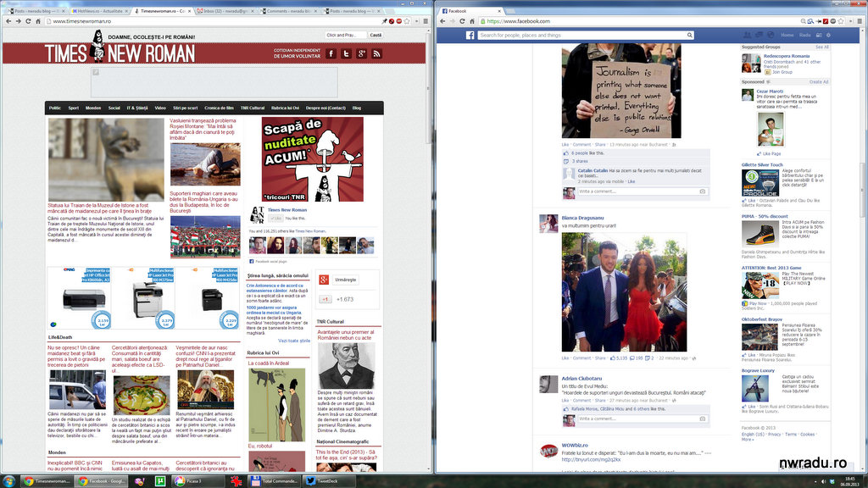Open Facebook friend requests icon

pyautogui.click(x=748, y=35)
